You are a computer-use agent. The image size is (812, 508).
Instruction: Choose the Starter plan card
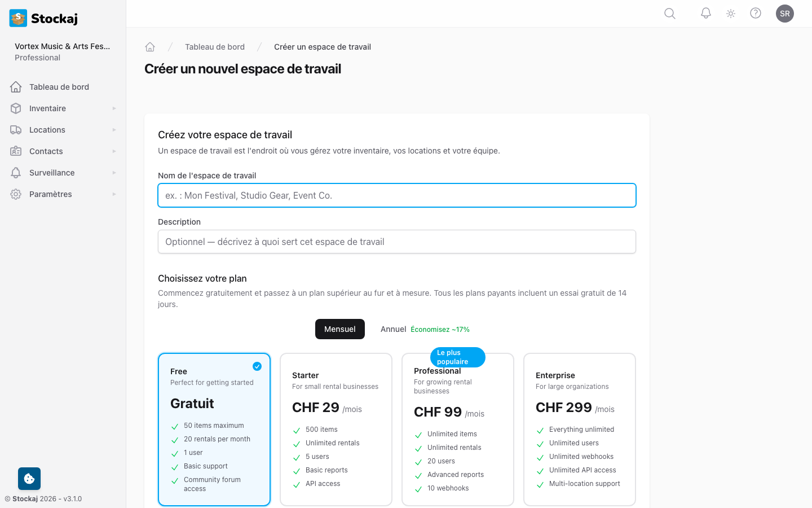(x=336, y=429)
